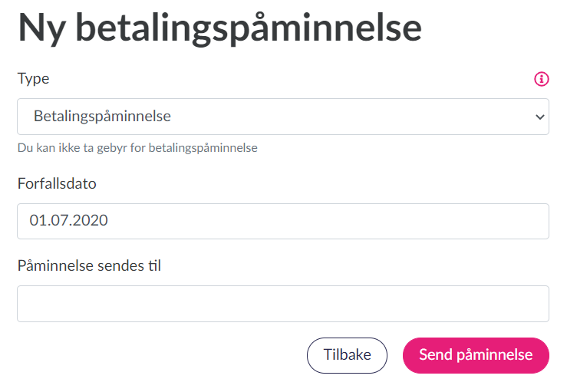Viewport: 567px width, 392px height.
Task: Click the "Forfallsdato" field label
Action: coord(57,183)
